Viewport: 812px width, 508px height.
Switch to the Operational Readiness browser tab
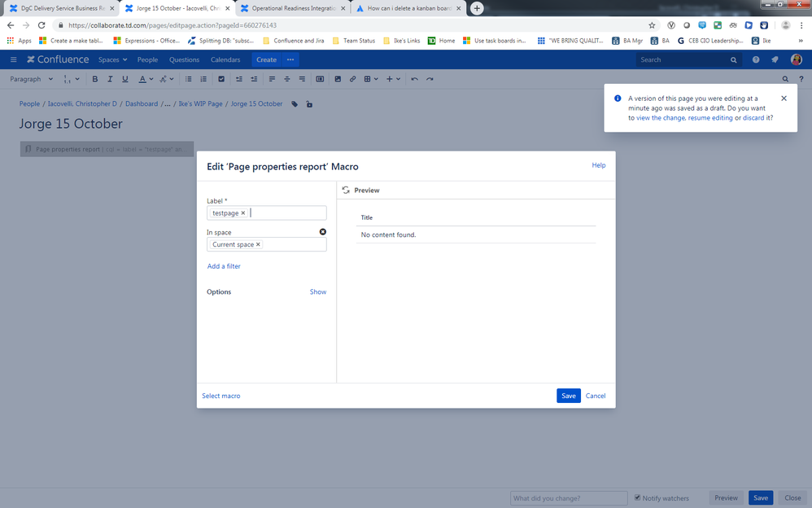coord(293,8)
